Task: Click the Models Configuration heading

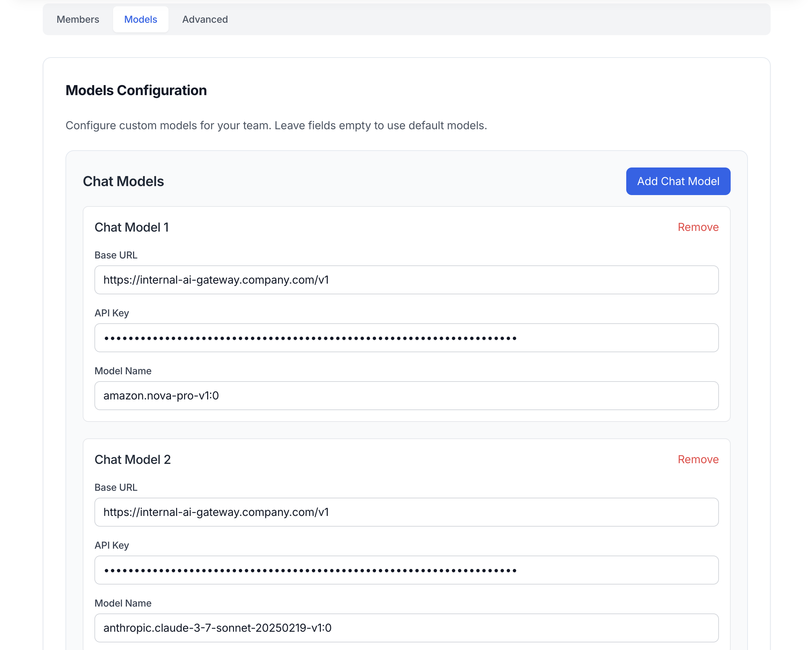Action: (x=136, y=90)
